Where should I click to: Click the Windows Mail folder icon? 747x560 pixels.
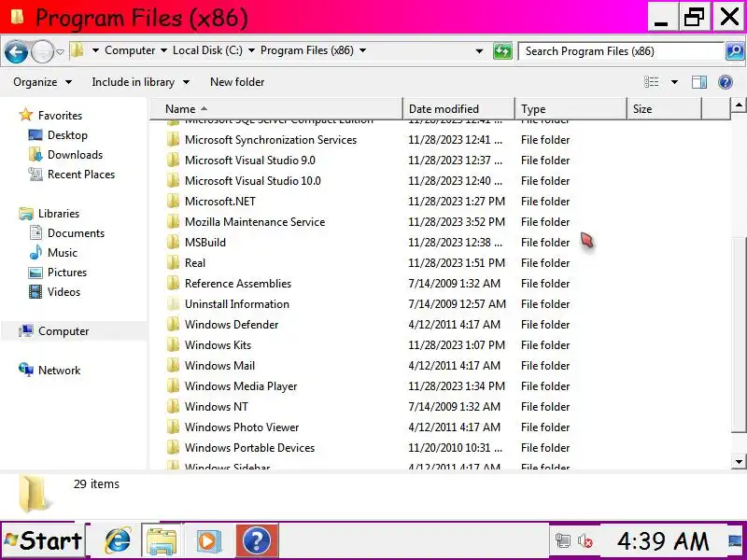coord(173,365)
